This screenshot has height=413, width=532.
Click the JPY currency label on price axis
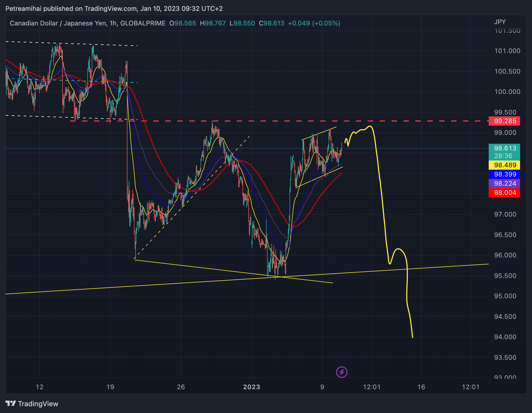point(500,22)
